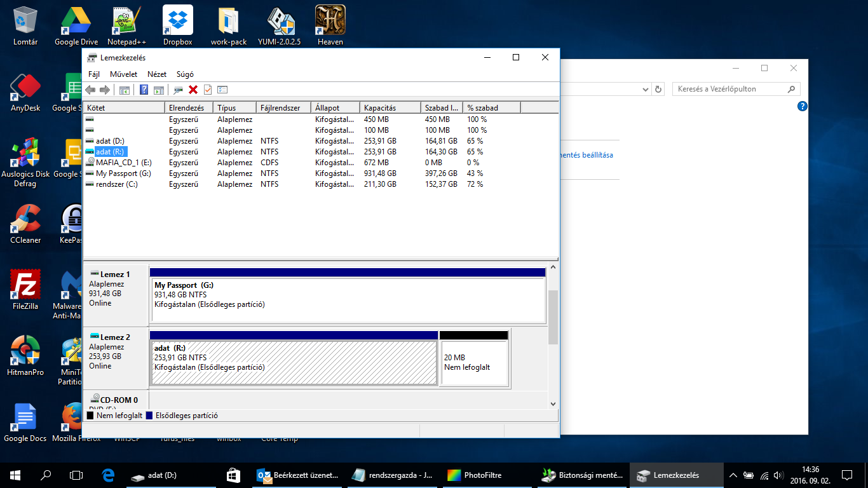Toggle the action pane icon on the toolbar
This screenshot has height=488, width=868.
159,90
